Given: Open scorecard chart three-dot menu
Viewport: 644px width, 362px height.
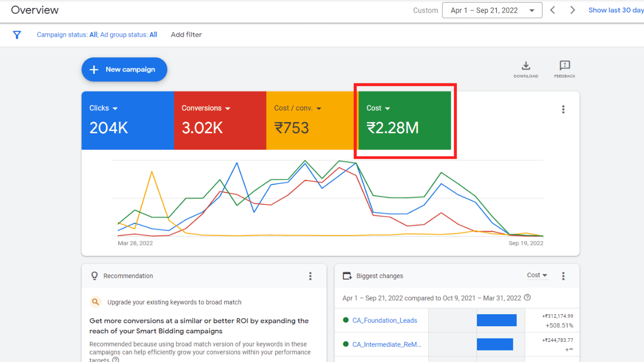Looking at the screenshot, I should click(x=563, y=109).
